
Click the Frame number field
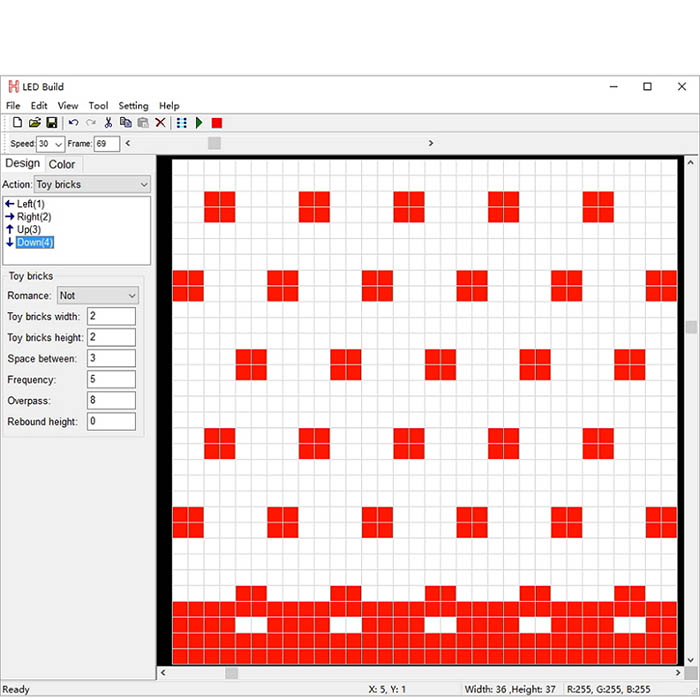pos(107,144)
